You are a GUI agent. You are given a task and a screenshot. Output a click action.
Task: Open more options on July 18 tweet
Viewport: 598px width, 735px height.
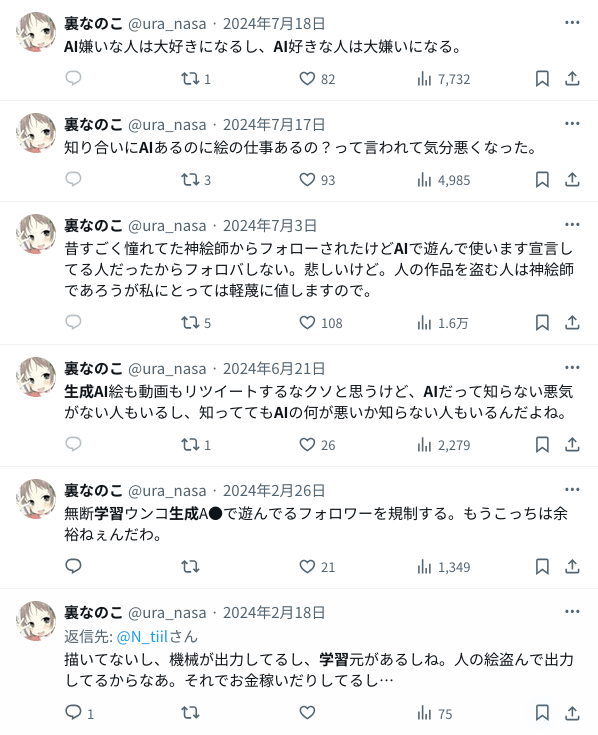coord(572,22)
